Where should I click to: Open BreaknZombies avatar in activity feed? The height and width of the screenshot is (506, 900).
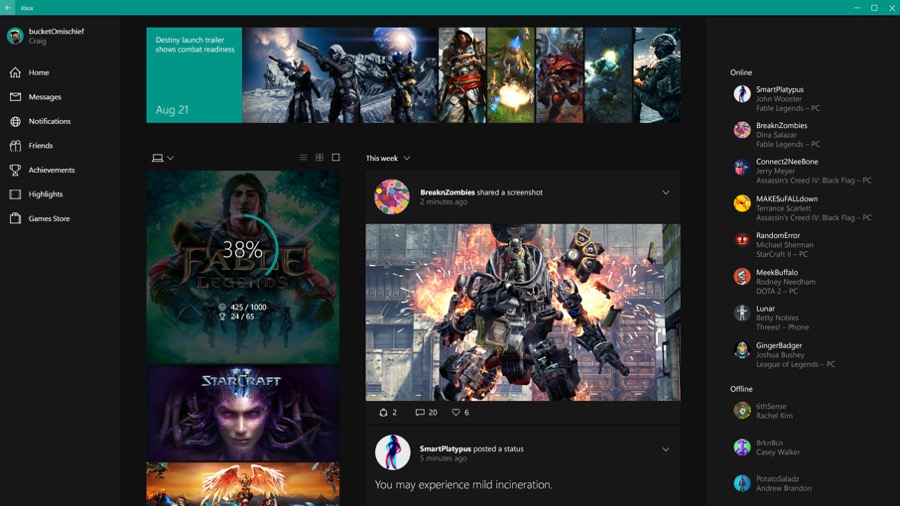coord(392,197)
